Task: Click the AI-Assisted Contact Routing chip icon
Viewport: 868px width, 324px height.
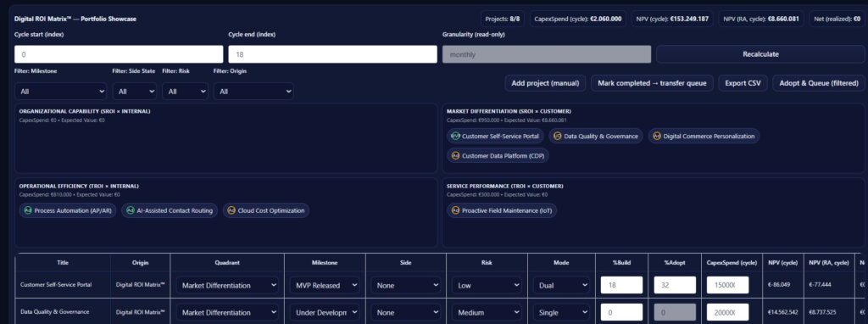Action: pyautogui.click(x=130, y=210)
